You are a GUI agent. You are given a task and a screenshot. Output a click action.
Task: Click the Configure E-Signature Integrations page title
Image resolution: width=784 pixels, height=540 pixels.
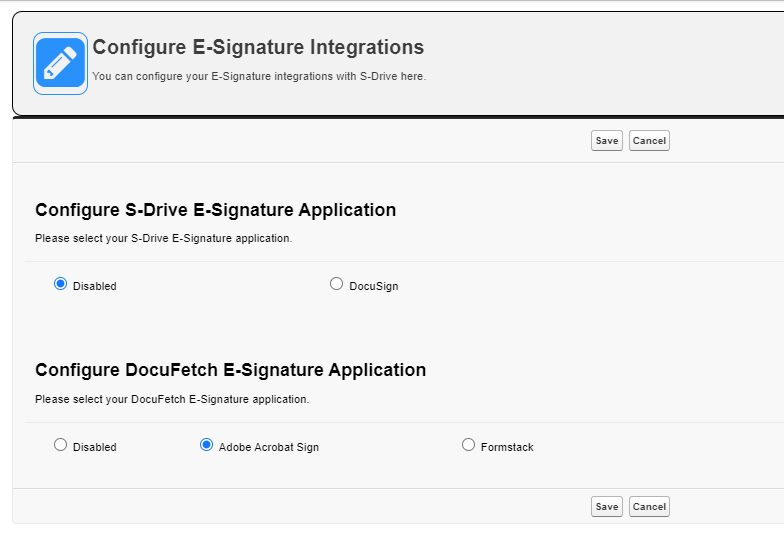(x=258, y=47)
